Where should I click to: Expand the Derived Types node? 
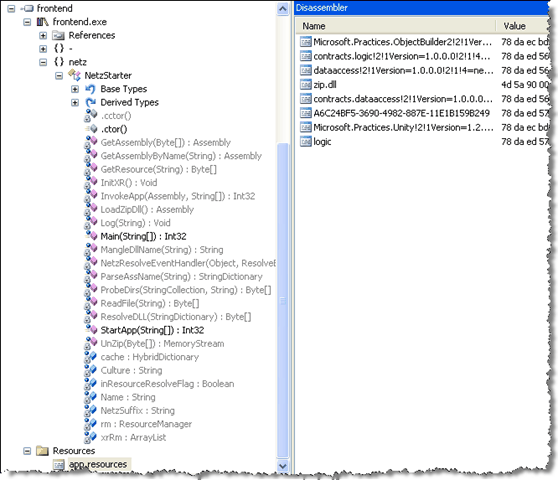tap(75, 102)
